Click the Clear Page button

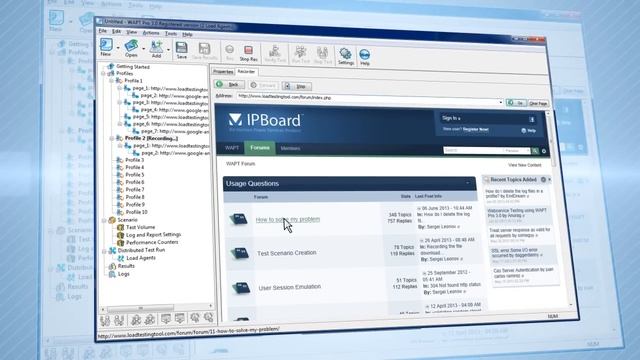538,103
